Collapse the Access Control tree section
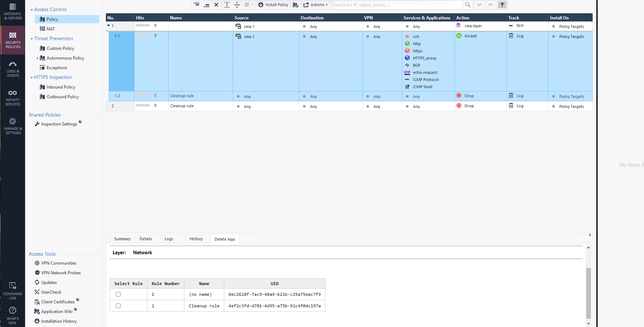The image size is (644, 327). click(32, 10)
